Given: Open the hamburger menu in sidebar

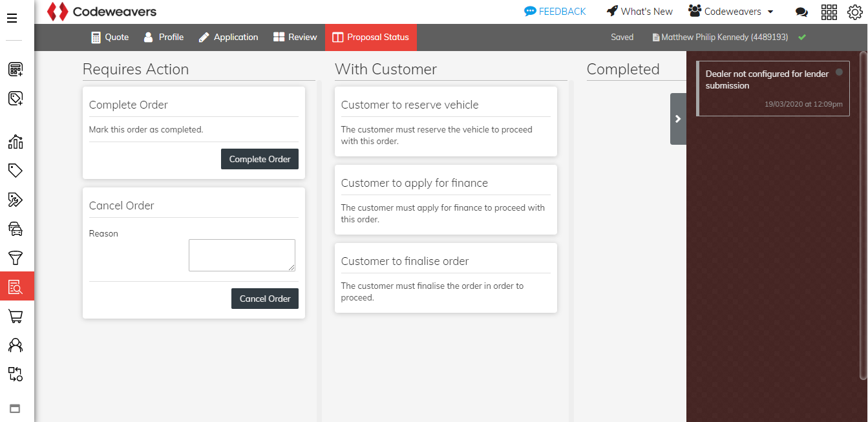Looking at the screenshot, I should (x=12, y=18).
